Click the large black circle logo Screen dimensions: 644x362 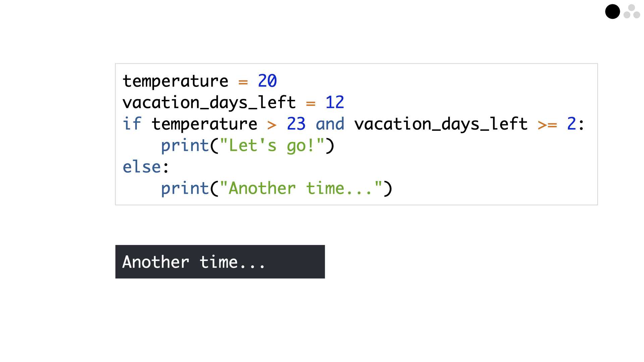pos(612,12)
